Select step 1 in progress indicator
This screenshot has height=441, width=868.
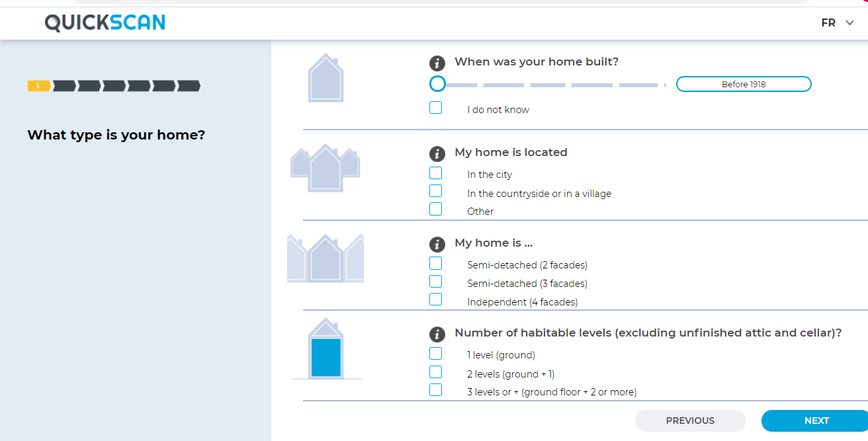39,86
